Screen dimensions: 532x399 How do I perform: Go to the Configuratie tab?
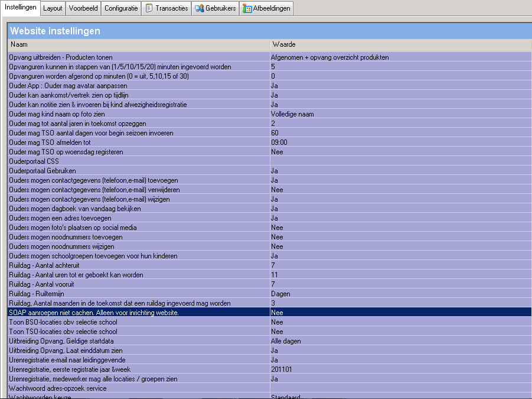(x=121, y=8)
